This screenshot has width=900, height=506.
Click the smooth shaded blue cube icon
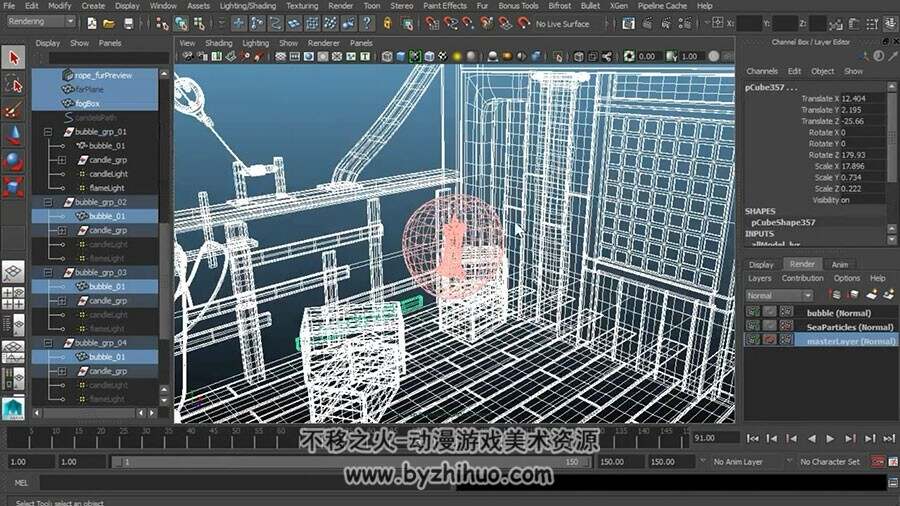coord(401,56)
